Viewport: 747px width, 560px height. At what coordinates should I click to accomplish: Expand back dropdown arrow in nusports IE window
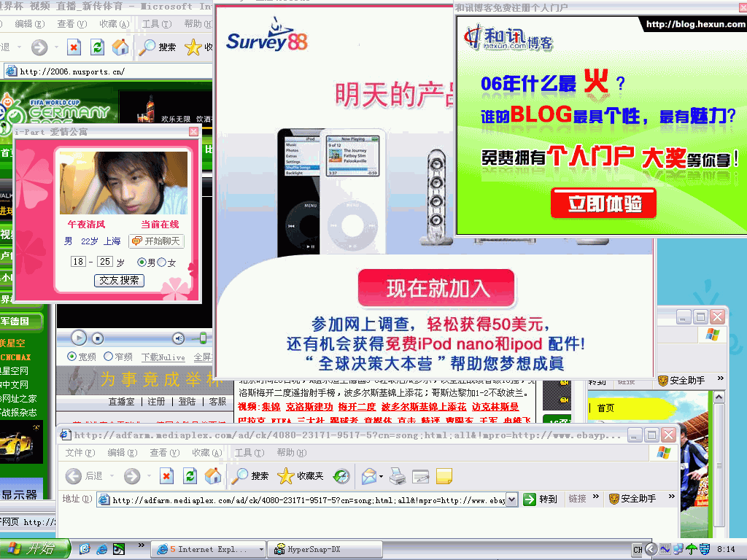coord(20,47)
